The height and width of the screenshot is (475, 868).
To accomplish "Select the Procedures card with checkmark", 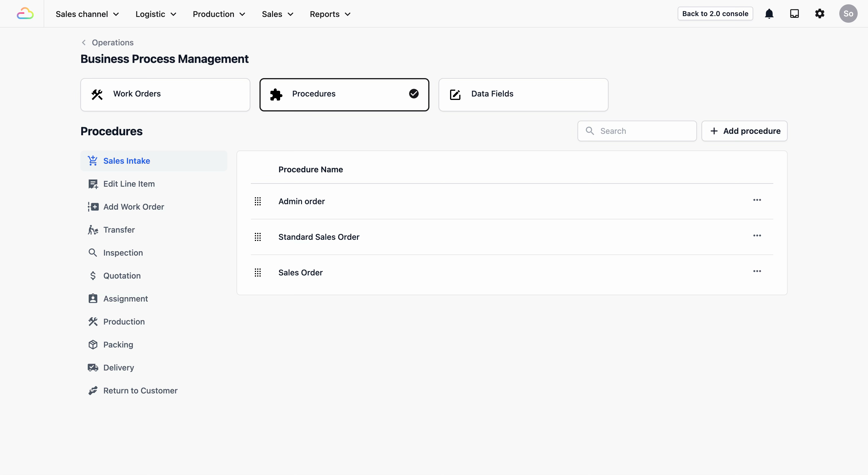I will (x=344, y=95).
